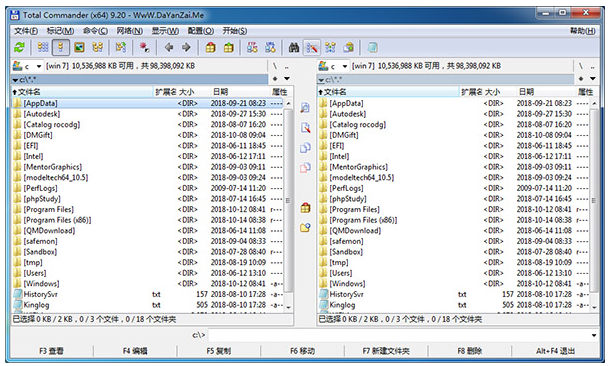Click the pack box icon between panels
The image size is (614, 366).
click(x=305, y=208)
